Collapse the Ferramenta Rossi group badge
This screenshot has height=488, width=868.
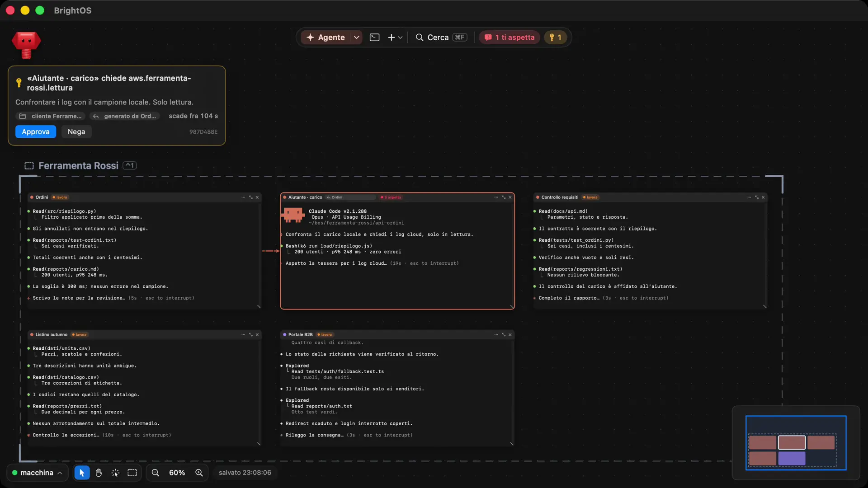[x=130, y=165]
